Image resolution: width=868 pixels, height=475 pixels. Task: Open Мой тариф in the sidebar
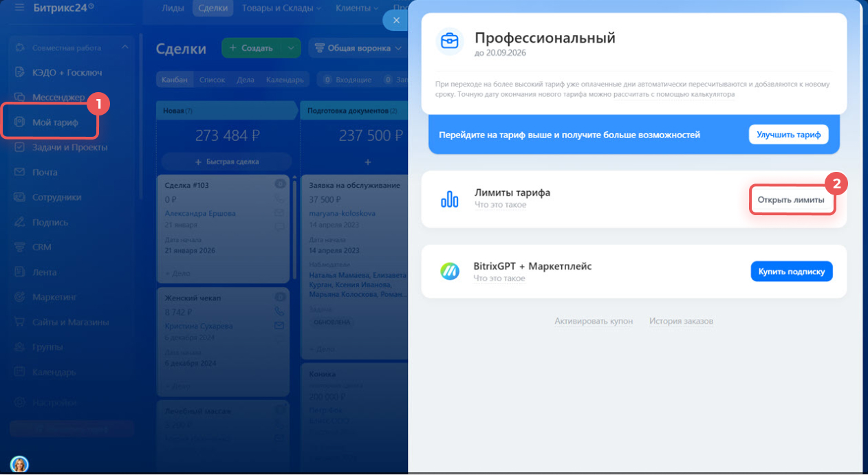pyautogui.click(x=55, y=122)
